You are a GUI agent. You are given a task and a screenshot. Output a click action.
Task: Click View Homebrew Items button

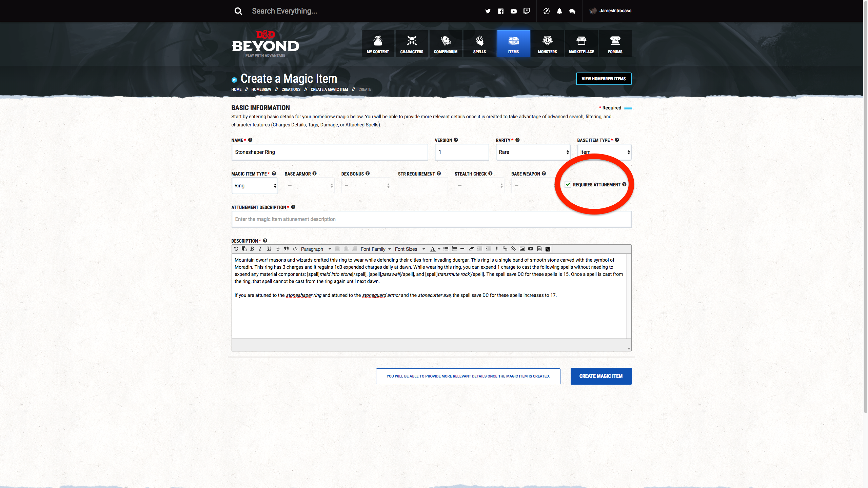[x=604, y=79]
